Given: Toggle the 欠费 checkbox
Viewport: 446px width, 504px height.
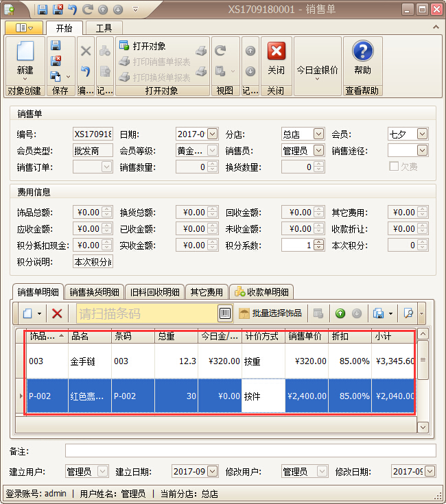Looking at the screenshot, I should point(394,167).
